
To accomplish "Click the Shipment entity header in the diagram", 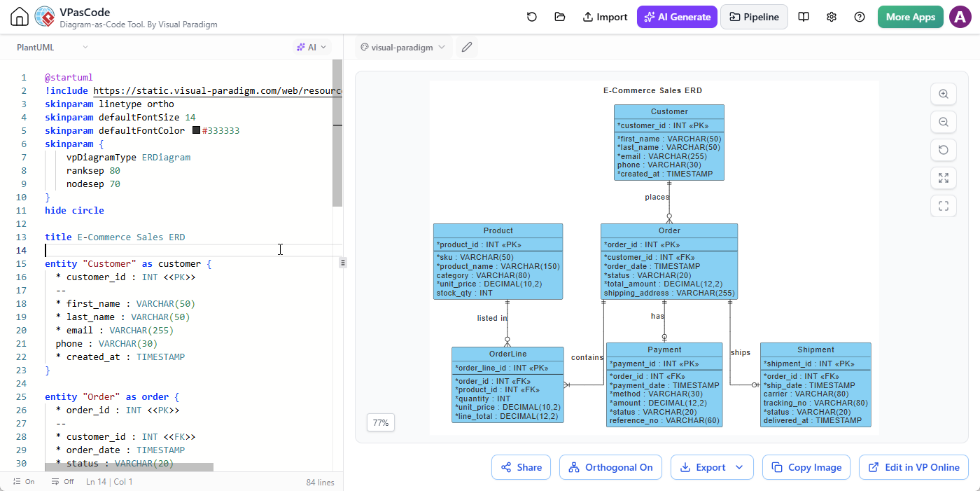I will [815, 350].
